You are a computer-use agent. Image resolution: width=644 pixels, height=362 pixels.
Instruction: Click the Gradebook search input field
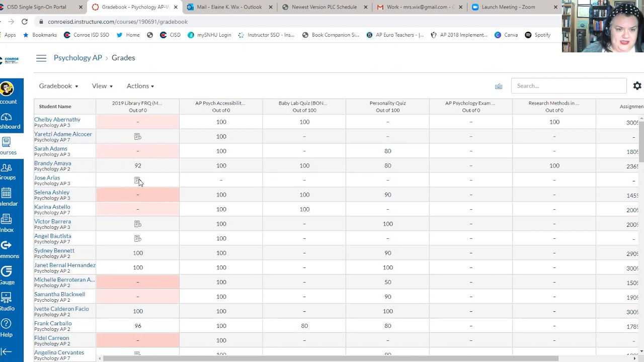tap(569, 86)
